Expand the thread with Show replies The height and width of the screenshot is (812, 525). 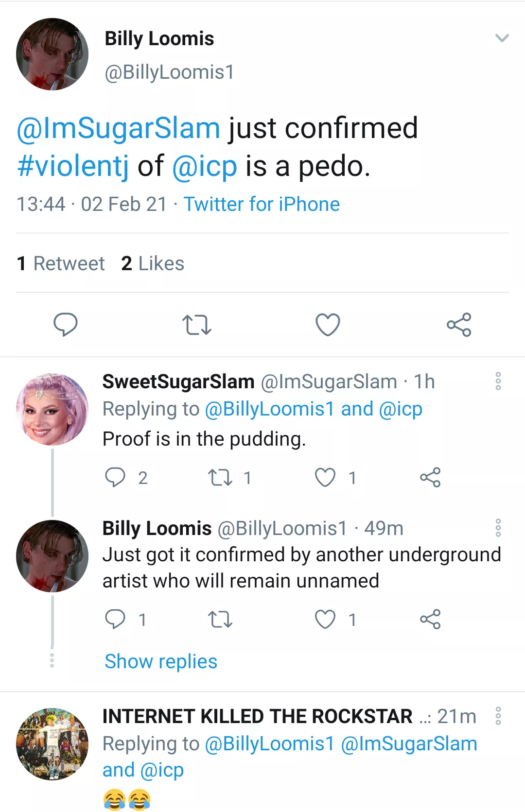pyautogui.click(x=161, y=661)
